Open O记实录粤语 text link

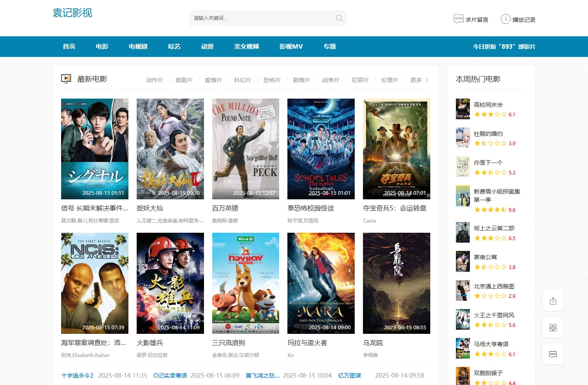170,376
